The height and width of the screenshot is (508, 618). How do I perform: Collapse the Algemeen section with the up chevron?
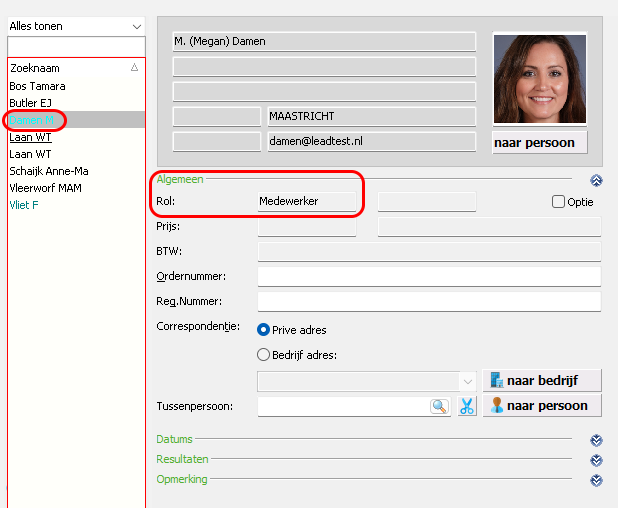pos(596,180)
